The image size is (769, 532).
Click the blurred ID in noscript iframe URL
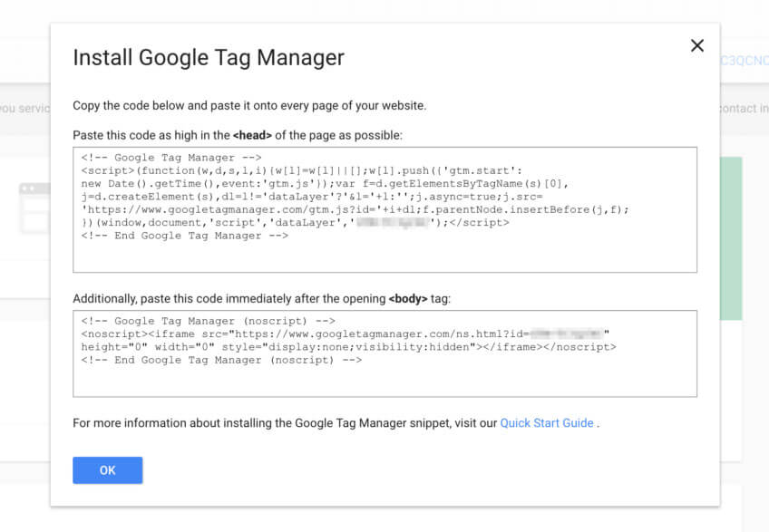[567, 334]
